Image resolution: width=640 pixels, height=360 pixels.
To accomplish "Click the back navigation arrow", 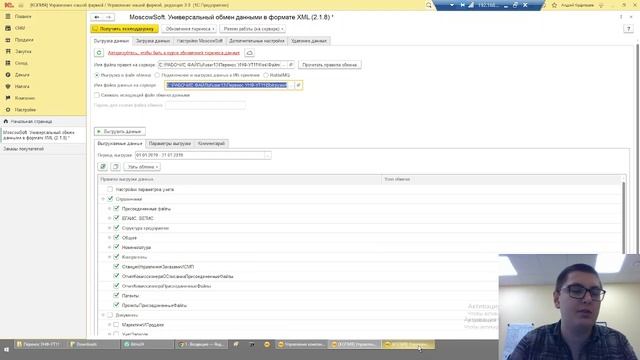I will 97,17.
